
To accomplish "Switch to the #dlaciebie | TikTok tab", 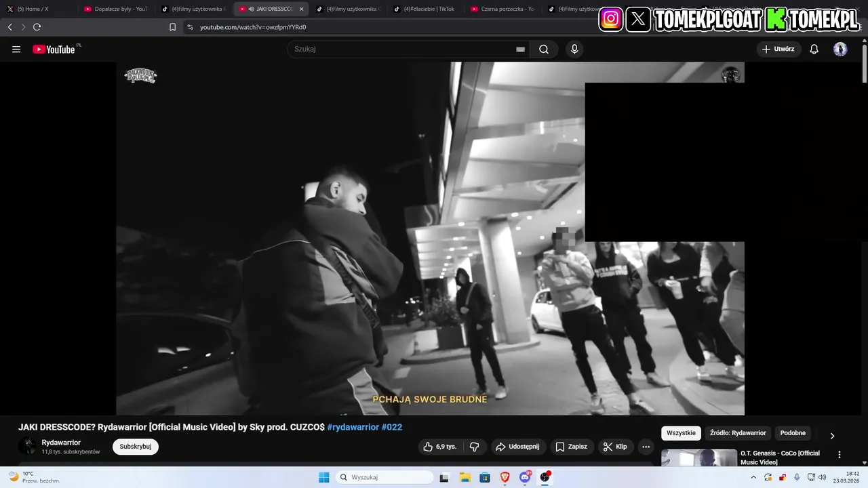I will (x=426, y=9).
